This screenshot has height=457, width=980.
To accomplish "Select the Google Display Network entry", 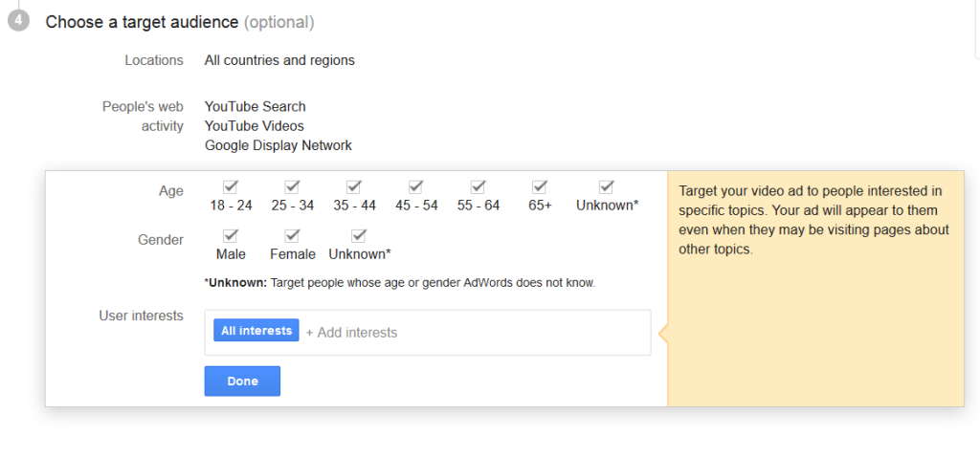I will tap(278, 145).
